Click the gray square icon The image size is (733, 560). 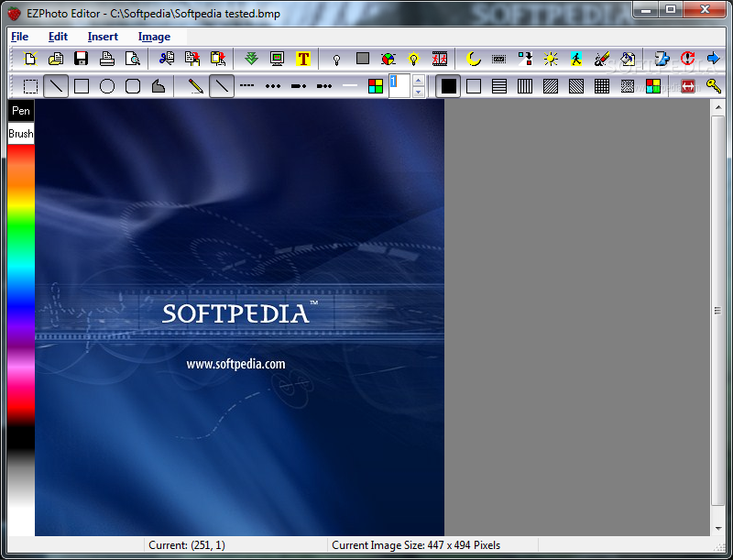point(363,59)
